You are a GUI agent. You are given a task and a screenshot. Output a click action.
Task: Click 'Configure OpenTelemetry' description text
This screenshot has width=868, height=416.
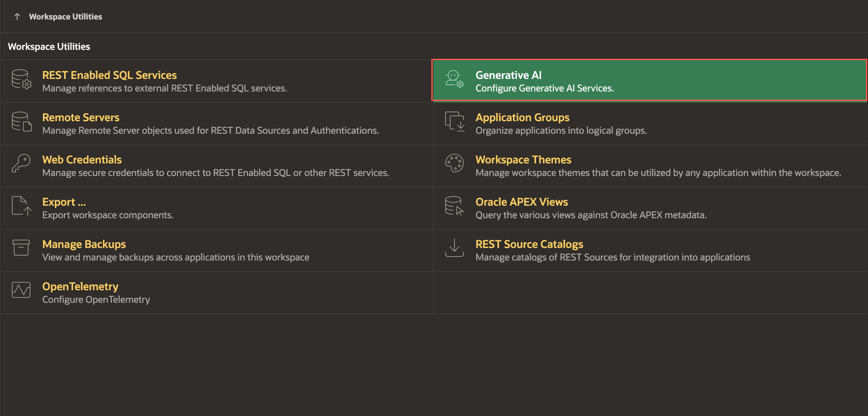(x=96, y=300)
